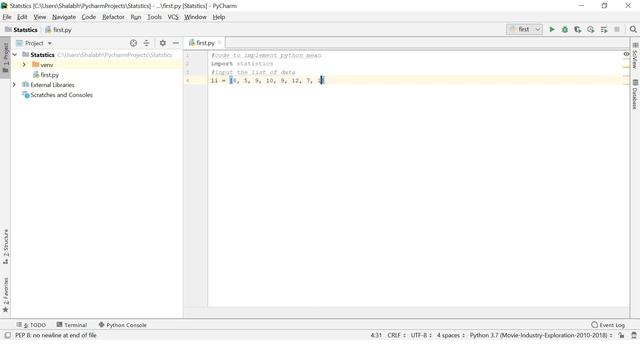Change CRLF line separator in status bar
Viewport: 640px width, 360px height.
pyautogui.click(x=396, y=335)
